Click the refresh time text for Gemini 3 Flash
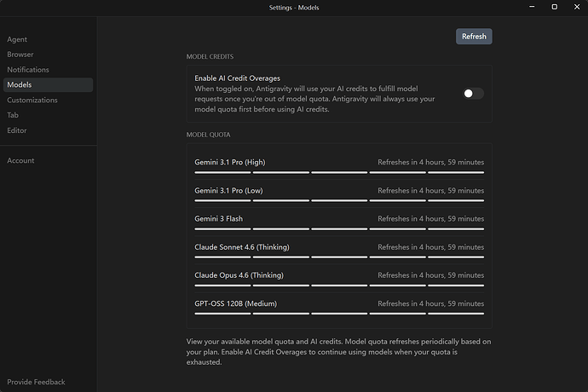The height and width of the screenshot is (392, 588). point(431,219)
